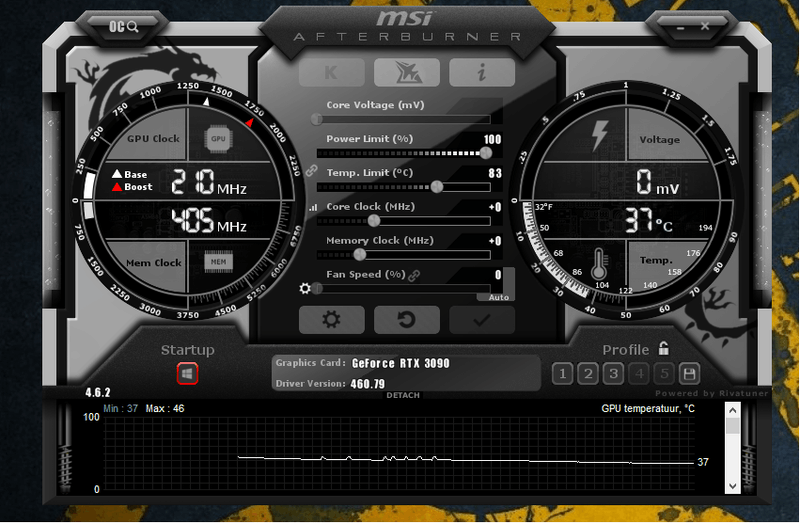Click the Memory Clock slider handle
The width and height of the screenshot is (800, 524).
coord(360,254)
